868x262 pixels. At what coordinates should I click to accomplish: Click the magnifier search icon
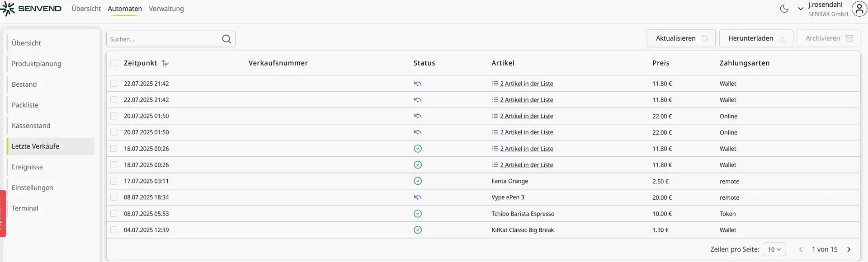pyautogui.click(x=226, y=39)
